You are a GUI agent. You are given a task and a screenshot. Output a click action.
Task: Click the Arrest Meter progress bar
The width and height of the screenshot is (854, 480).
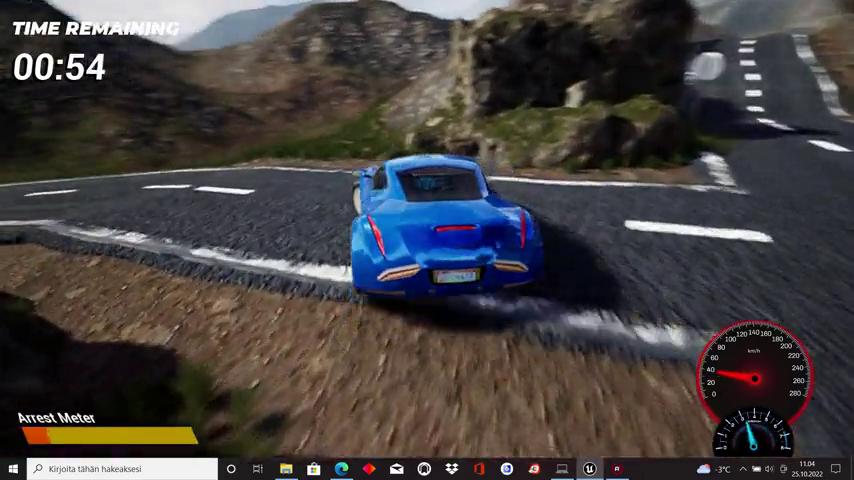click(109, 435)
